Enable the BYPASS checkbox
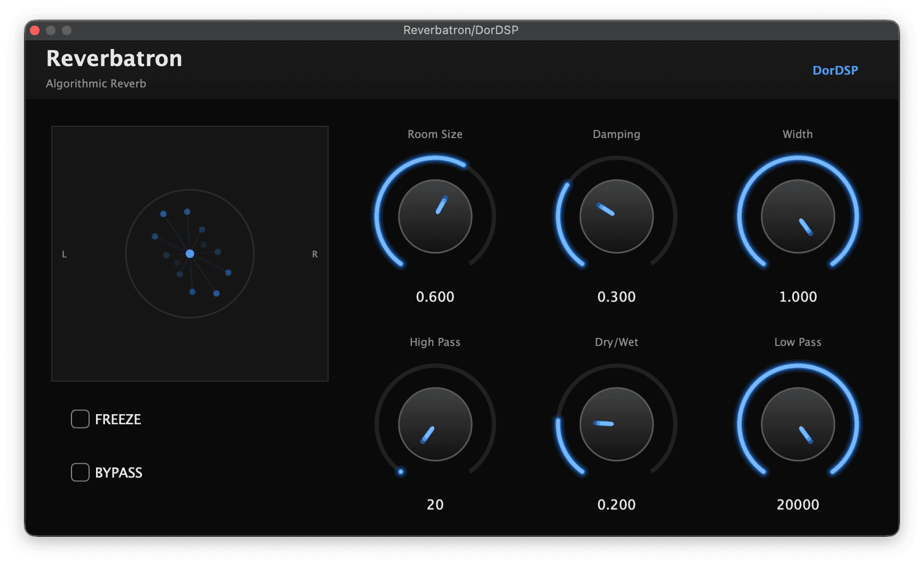Viewport: 924px width, 565px height. click(80, 472)
